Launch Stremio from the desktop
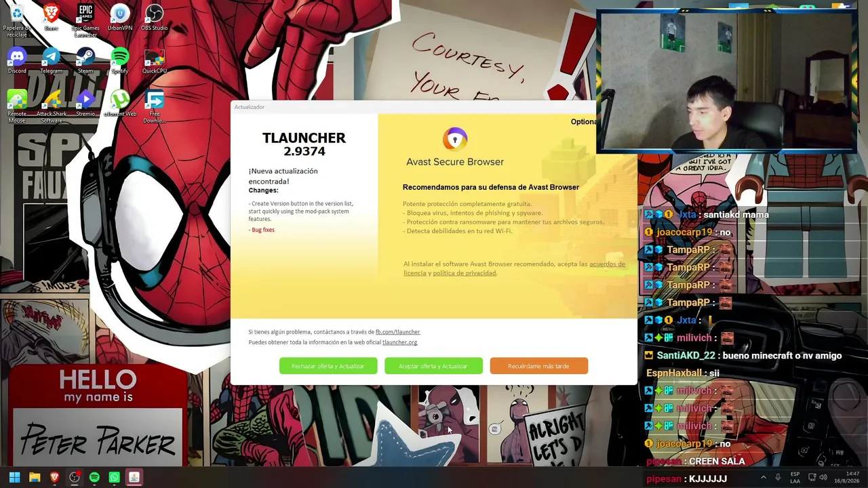 point(85,104)
